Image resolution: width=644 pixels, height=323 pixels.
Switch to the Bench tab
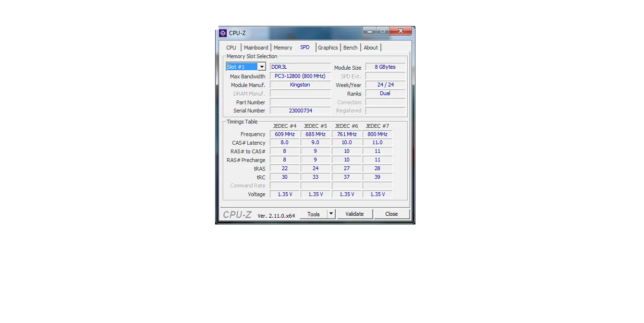pyautogui.click(x=351, y=48)
